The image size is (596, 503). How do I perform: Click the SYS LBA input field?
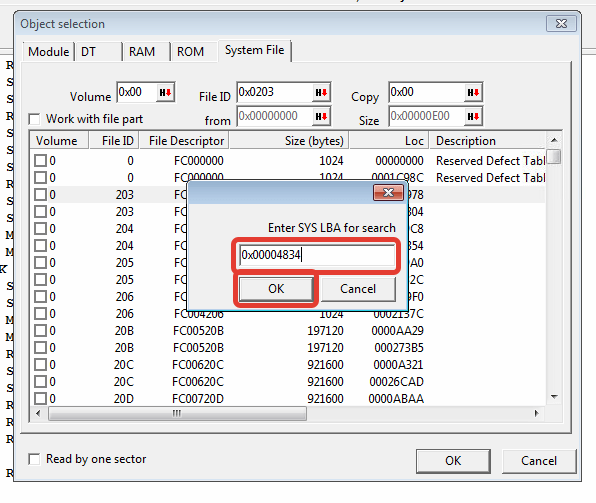(x=317, y=255)
